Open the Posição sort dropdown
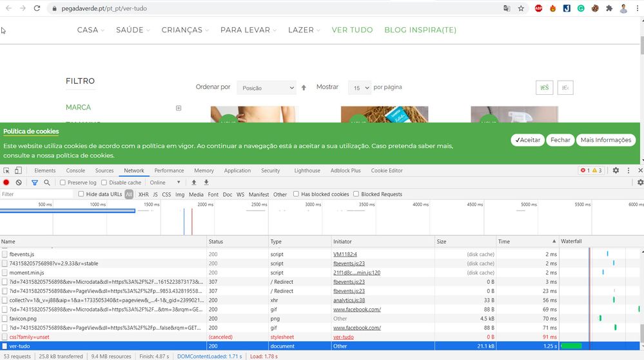The height and width of the screenshot is (360, 644). tap(266, 88)
